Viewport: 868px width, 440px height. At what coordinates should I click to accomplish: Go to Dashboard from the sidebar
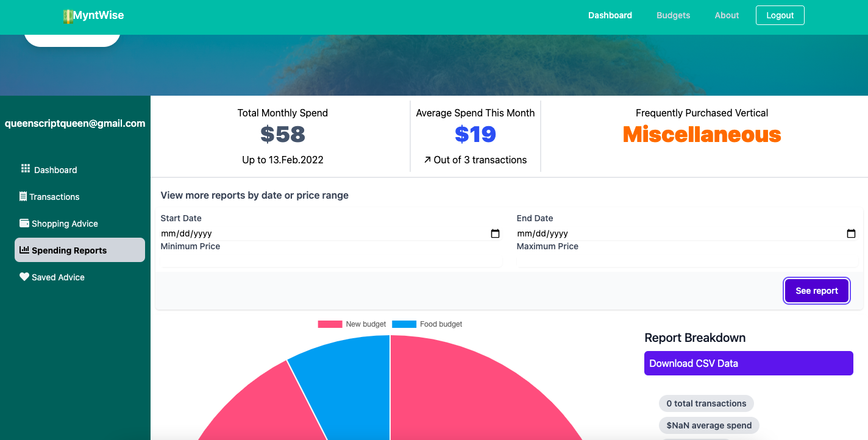tap(80, 170)
